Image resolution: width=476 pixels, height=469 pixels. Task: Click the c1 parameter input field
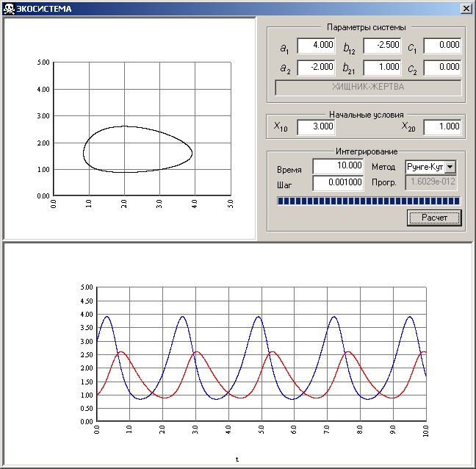coord(442,46)
